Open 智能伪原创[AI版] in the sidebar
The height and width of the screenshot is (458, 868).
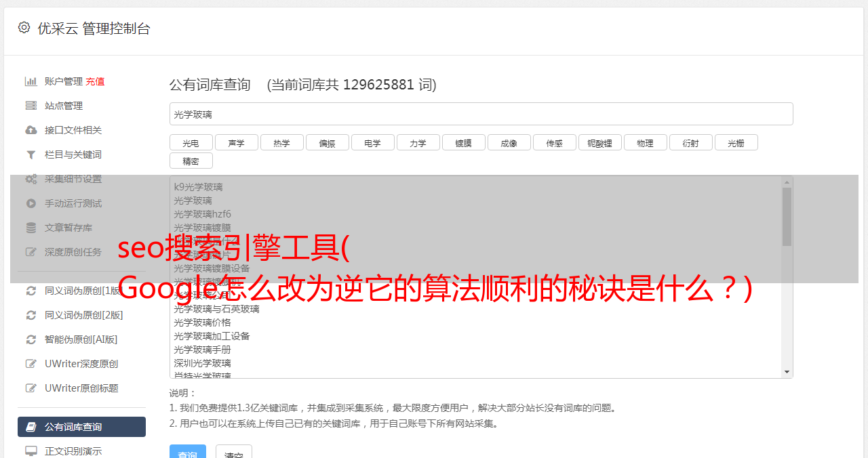pyautogui.click(x=81, y=339)
